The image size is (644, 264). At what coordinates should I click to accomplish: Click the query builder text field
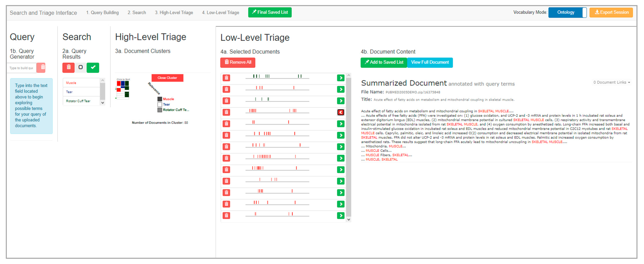(x=21, y=68)
